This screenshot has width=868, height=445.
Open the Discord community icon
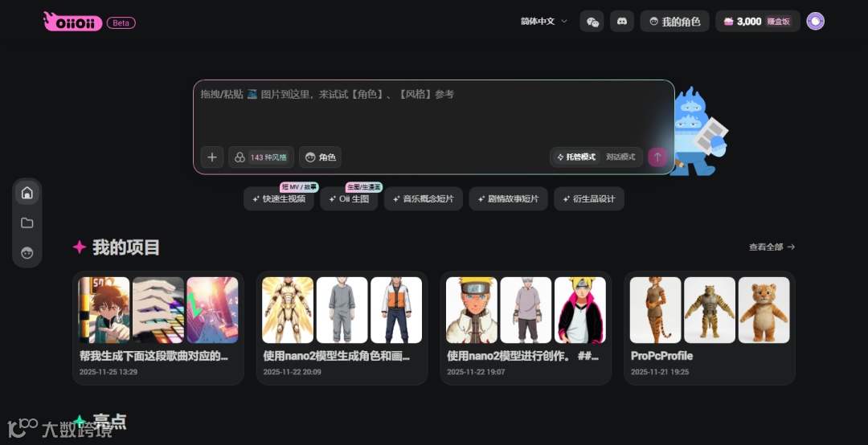(621, 22)
